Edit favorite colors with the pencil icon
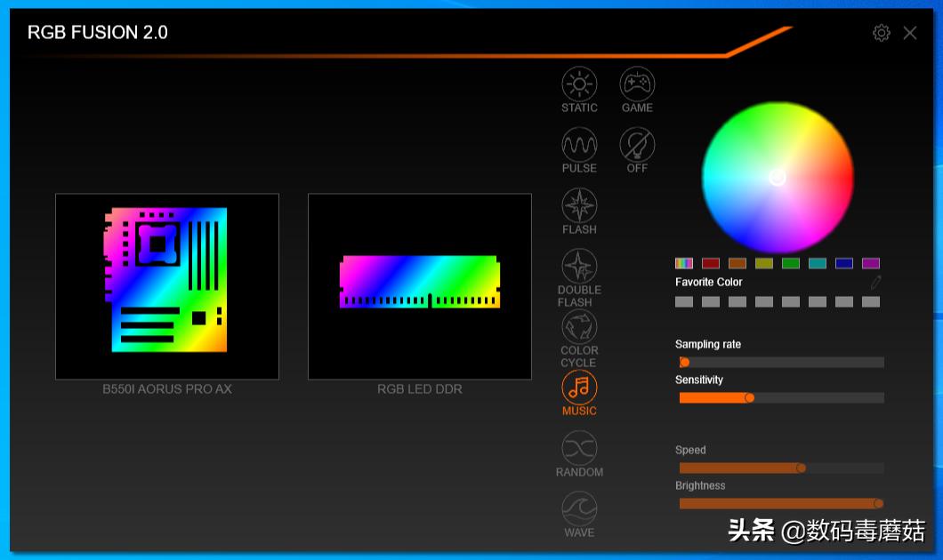Screen dimensions: 943x560 [875, 282]
